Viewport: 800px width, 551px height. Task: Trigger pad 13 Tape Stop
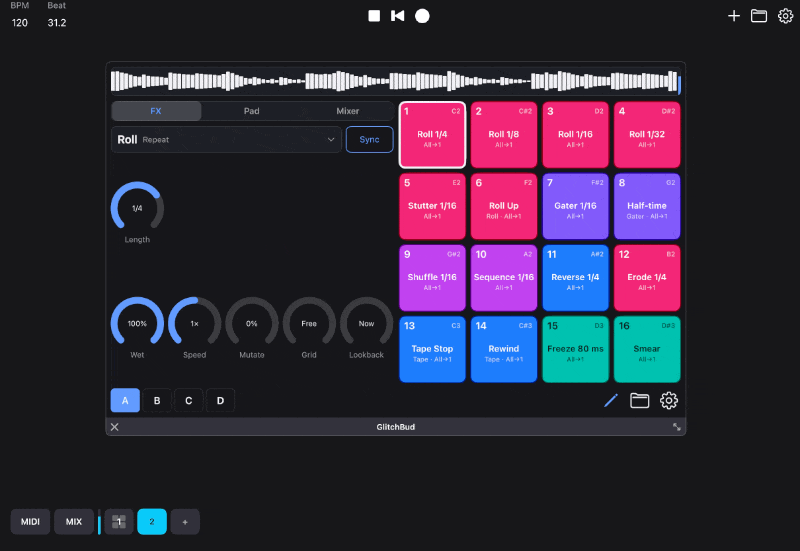(x=432, y=349)
